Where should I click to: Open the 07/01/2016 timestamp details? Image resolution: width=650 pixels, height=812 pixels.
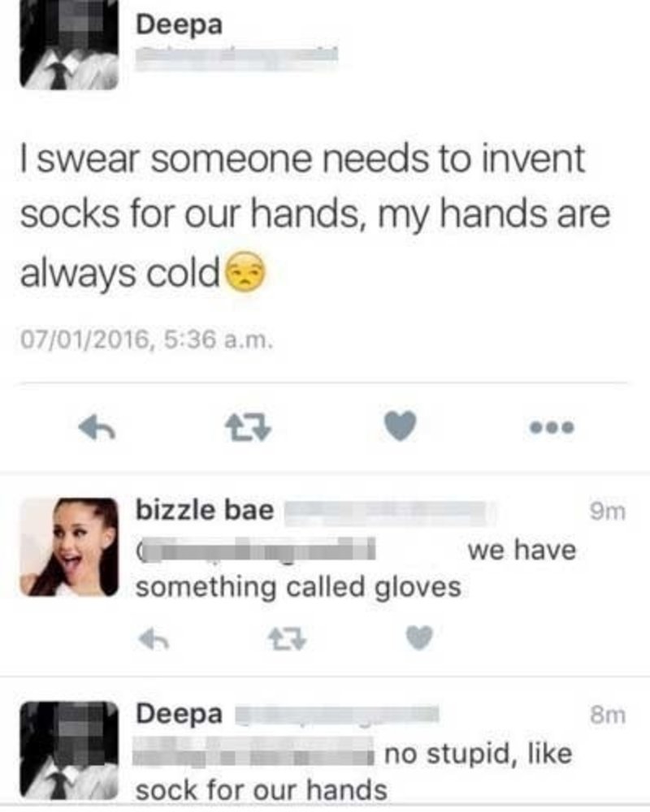tap(146, 340)
